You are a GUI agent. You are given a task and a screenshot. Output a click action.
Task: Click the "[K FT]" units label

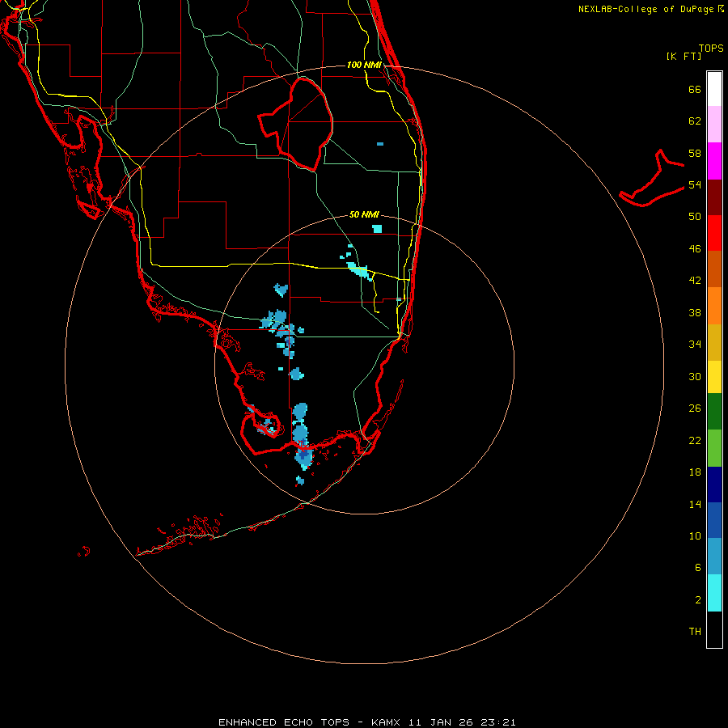click(x=684, y=57)
